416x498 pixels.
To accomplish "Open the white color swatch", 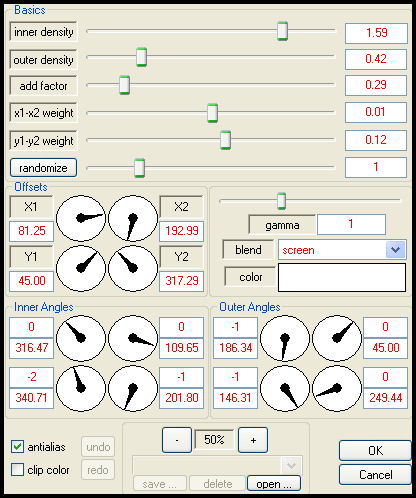I will point(342,277).
